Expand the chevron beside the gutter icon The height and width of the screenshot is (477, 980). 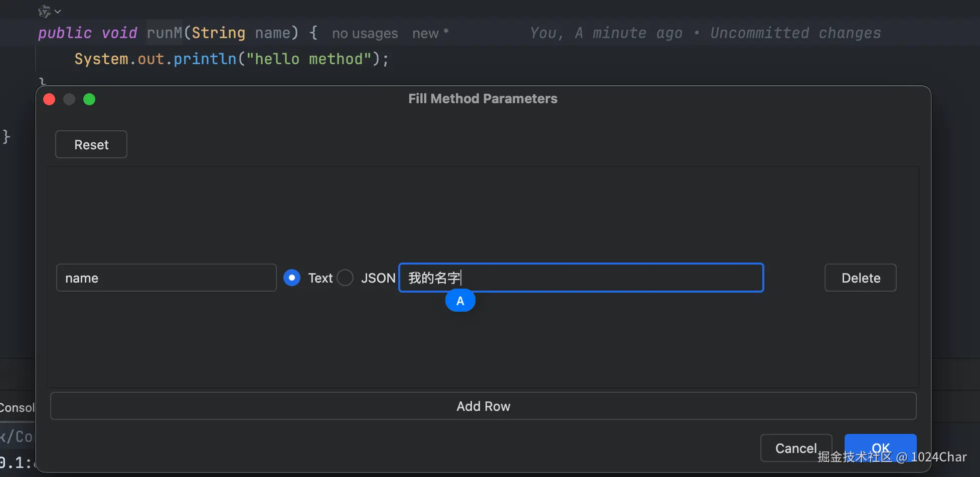[58, 11]
